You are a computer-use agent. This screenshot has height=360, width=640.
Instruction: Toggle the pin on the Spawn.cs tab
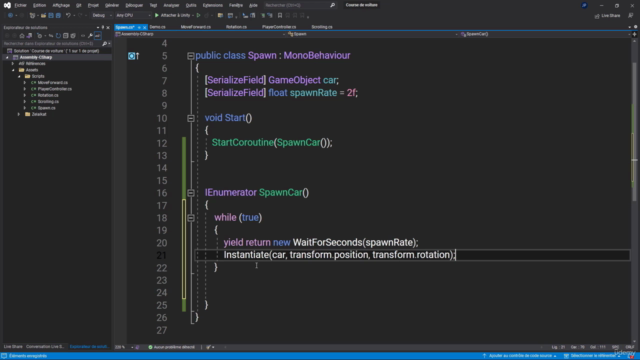(139, 27)
